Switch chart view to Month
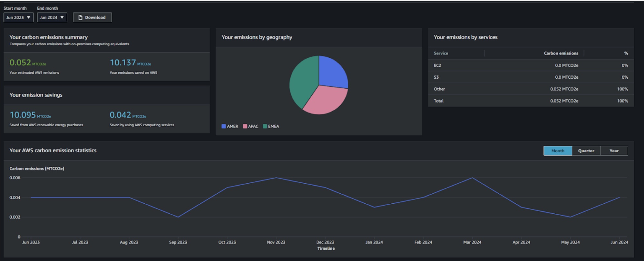644x261 pixels. click(x=558, y=151)
